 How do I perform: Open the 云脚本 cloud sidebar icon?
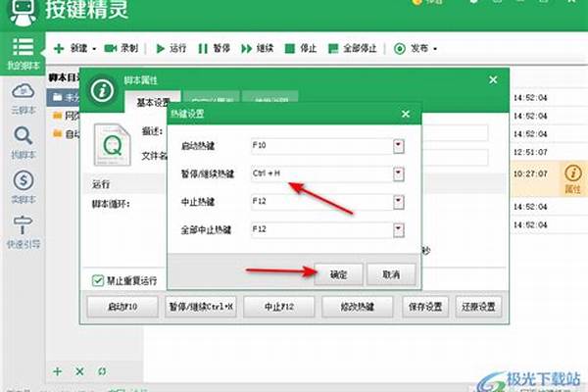(23, 99)
